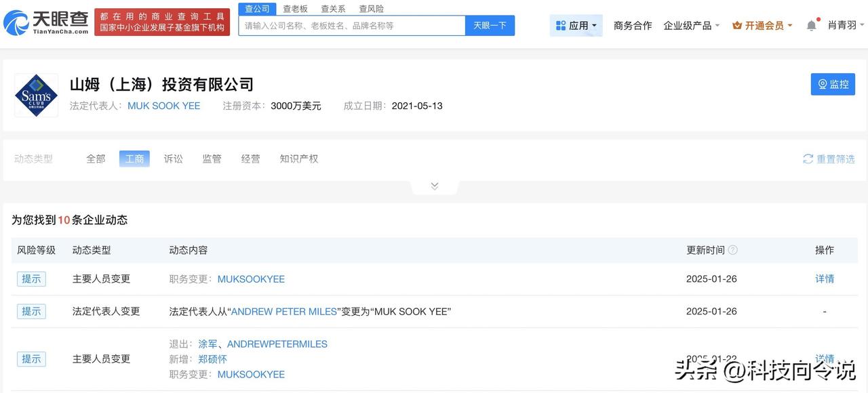Open the 涂军 person link
Image resolution: width=868 pixels, height=393 pixels.
pyautogui.click(x=208, y=344)
